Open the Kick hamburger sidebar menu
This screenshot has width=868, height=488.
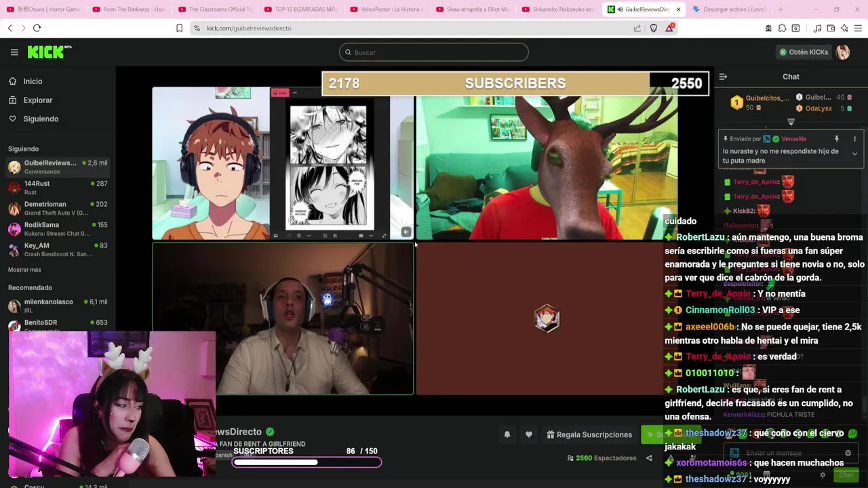click(14, 52)
